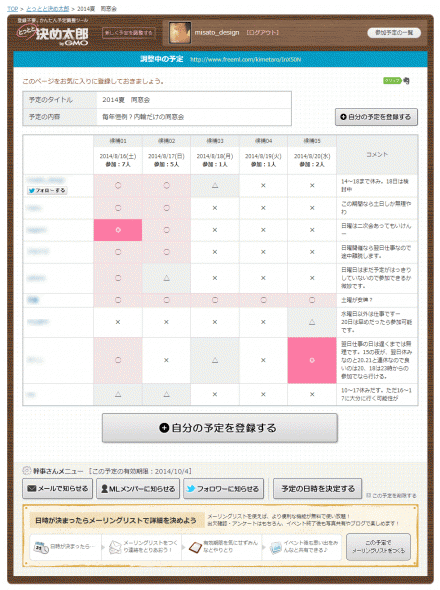Click the delete this schedule link
This screenshot has height=590, width=440.
[x=391, y=496]
